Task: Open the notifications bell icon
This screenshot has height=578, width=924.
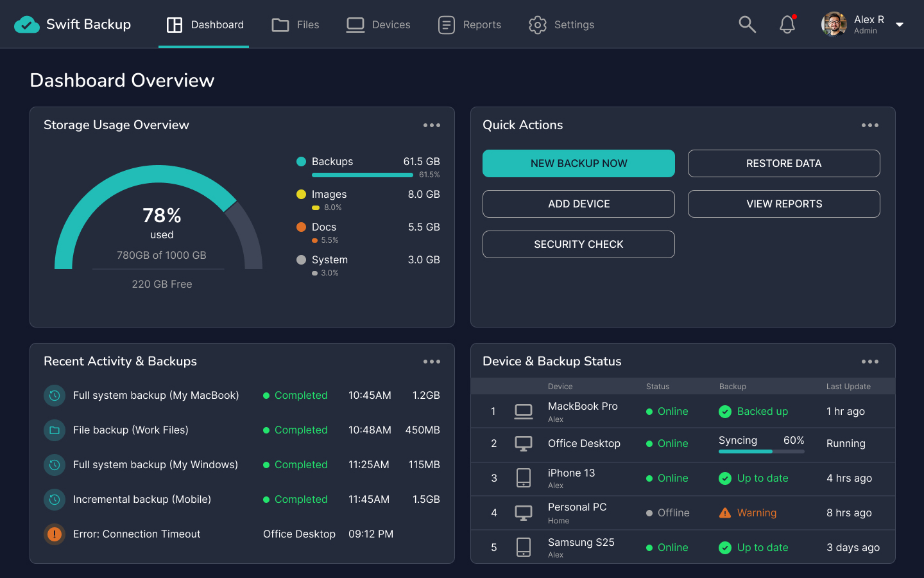Action: click(x=787, y=24)
